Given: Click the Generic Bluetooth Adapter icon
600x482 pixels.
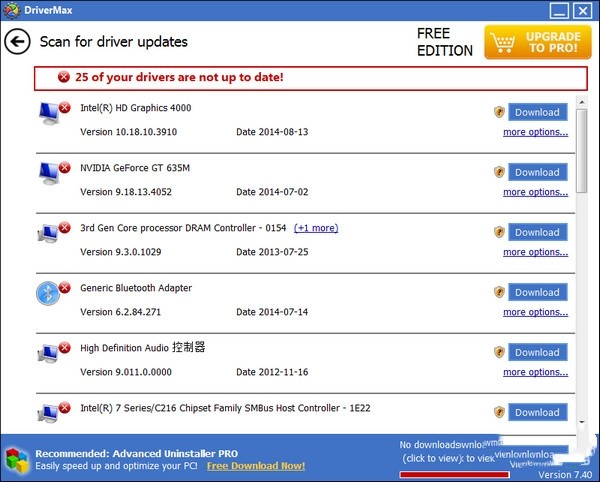Looking at the screenshot, I should tap(49, 292).
